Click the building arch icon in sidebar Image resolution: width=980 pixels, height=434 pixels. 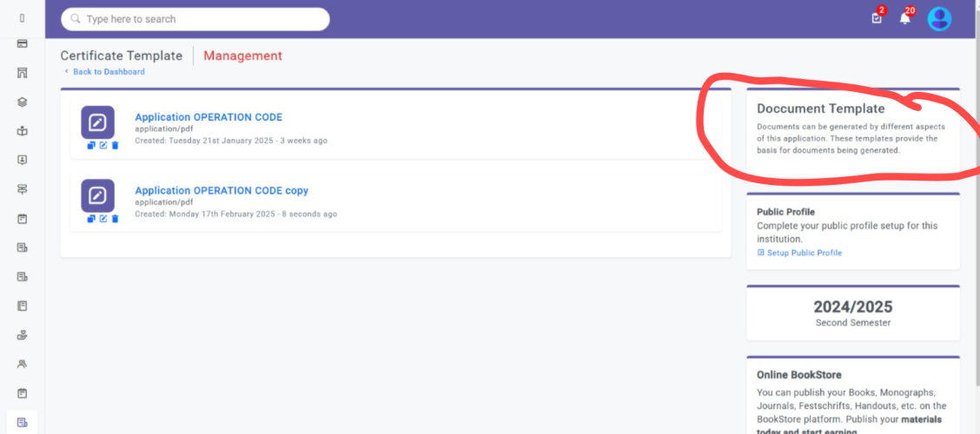click(23, 72)
